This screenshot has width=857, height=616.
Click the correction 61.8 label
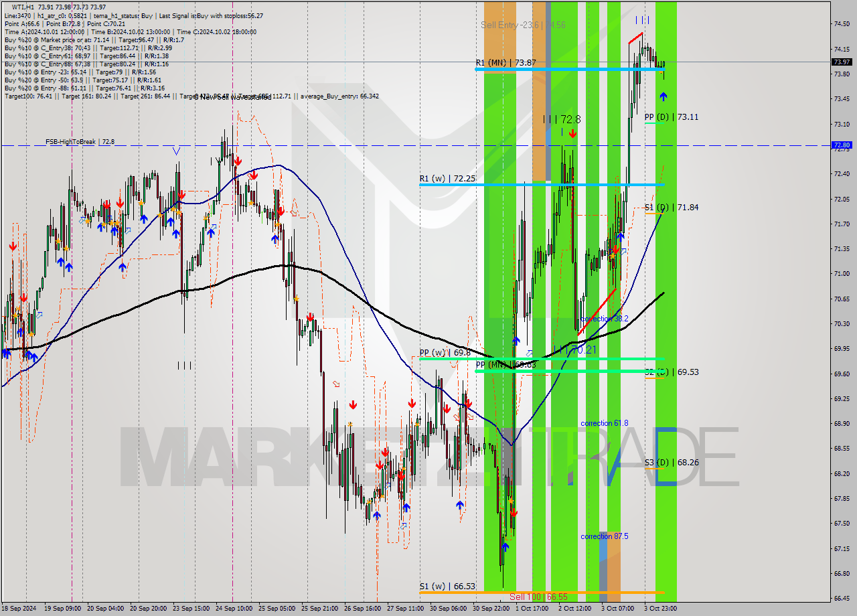(x=605, y=423)
